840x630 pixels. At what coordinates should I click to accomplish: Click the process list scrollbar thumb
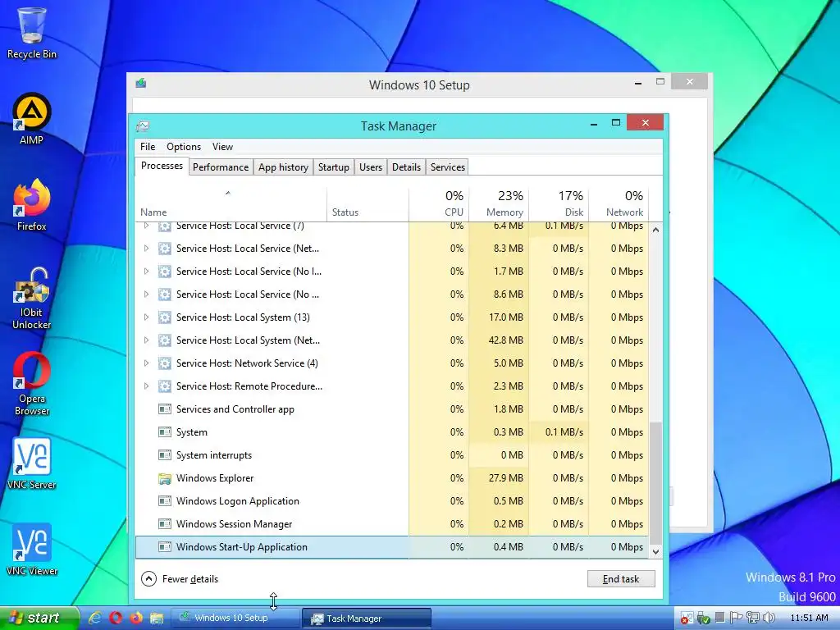pyautogui.click(x=655, y=482)
